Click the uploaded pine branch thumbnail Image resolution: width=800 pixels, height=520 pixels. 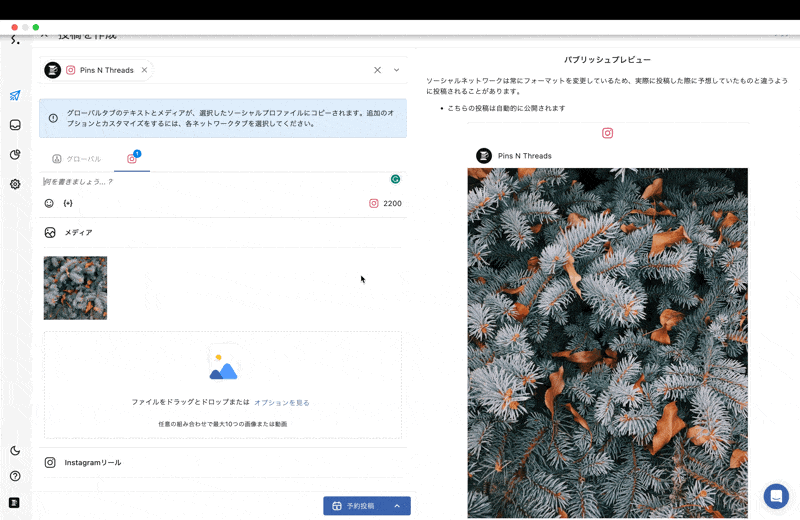point(75,288)
